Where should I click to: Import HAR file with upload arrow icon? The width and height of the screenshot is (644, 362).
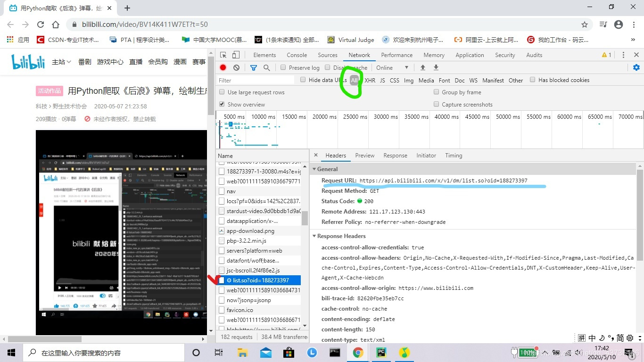422,67
